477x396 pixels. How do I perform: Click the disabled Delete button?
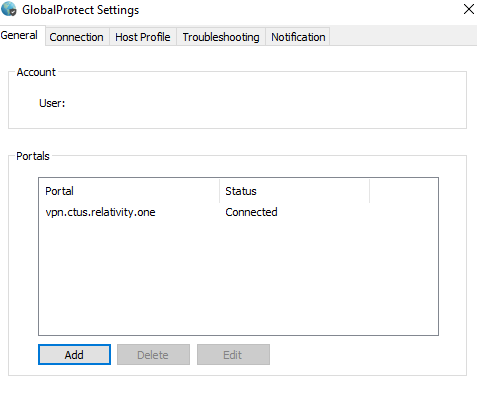pos(153,355)
